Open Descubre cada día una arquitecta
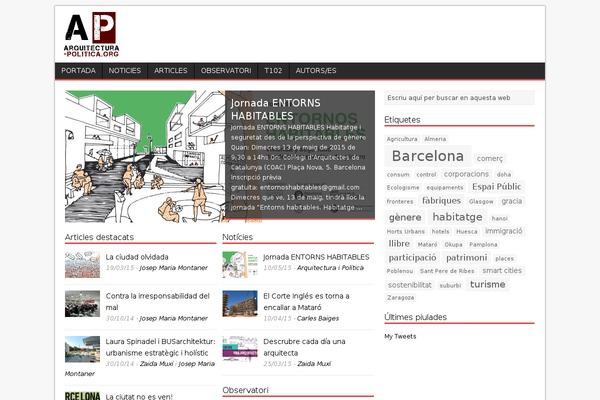 (x=304, y=347)
